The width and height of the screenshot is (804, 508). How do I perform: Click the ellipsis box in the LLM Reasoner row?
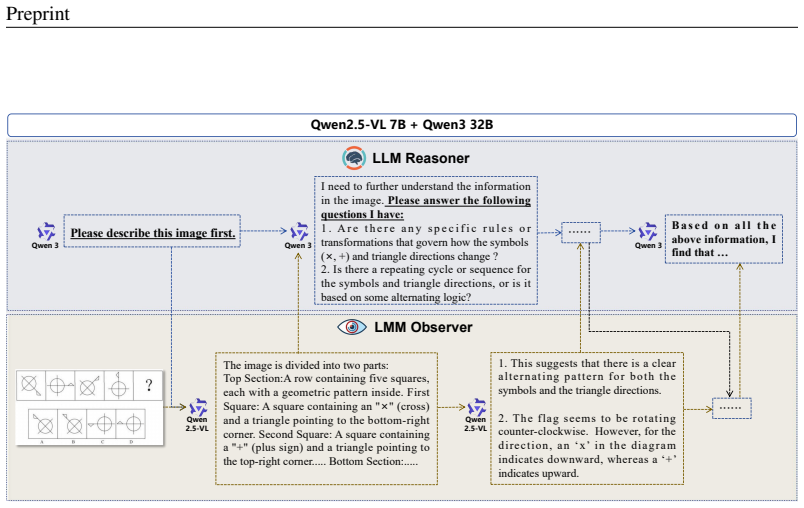581,232
